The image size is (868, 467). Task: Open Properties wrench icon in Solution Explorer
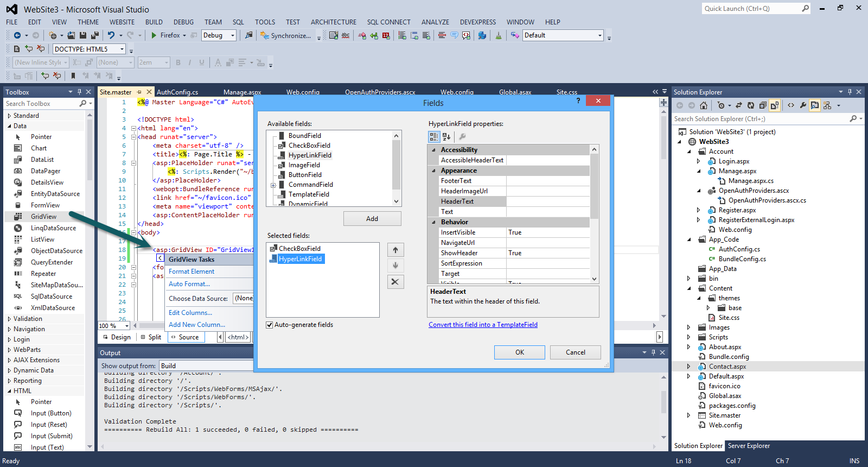[803, 105]
